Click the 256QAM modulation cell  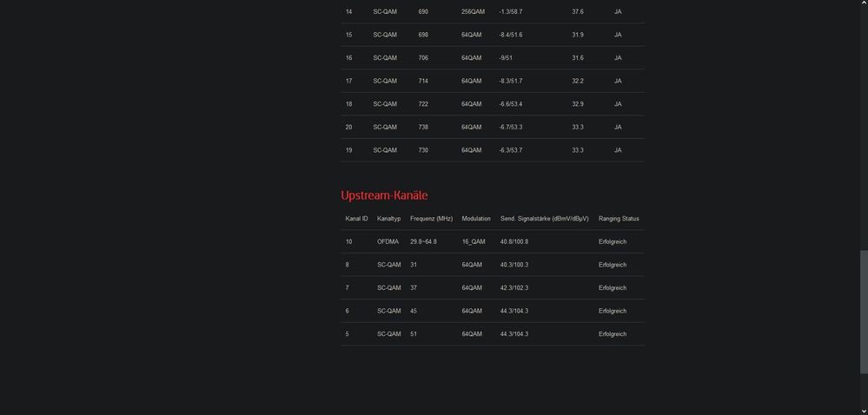click(473, 12)
